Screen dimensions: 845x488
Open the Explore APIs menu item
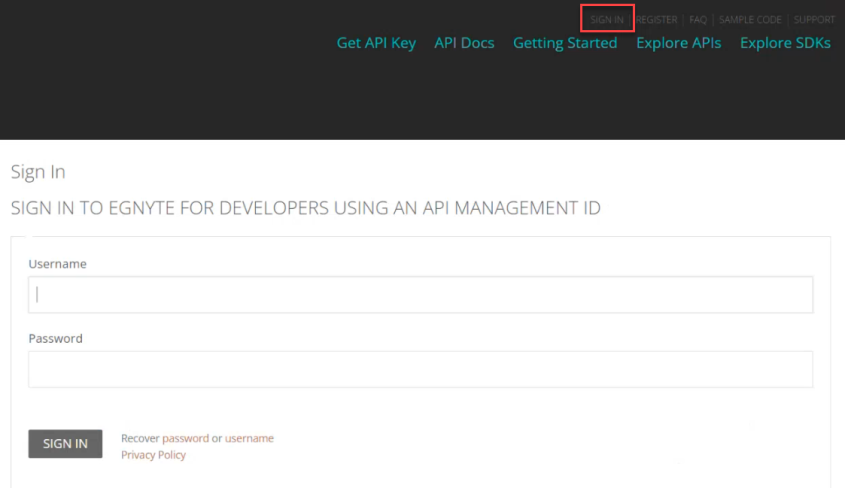click(678, 43)
